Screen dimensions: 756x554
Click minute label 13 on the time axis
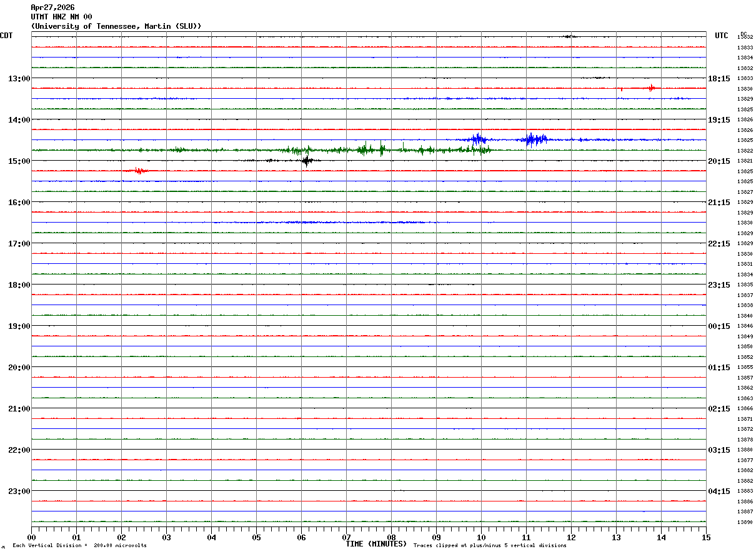tap(616, 537)
